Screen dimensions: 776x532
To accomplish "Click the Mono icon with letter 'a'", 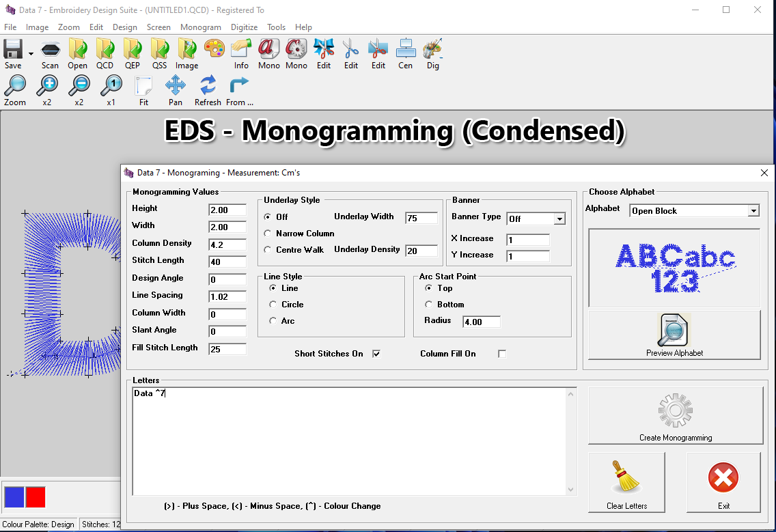I will (x=268, y=49).
